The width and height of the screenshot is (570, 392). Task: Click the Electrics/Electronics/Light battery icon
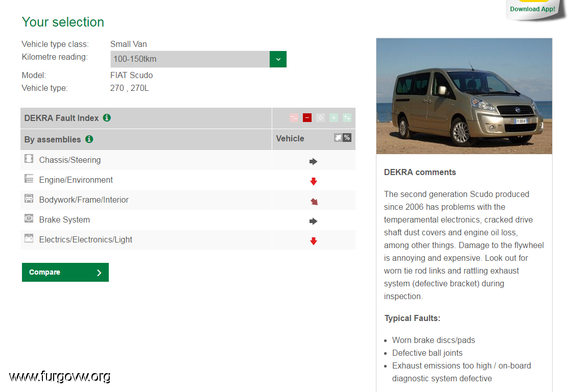(x=29, y=238)
